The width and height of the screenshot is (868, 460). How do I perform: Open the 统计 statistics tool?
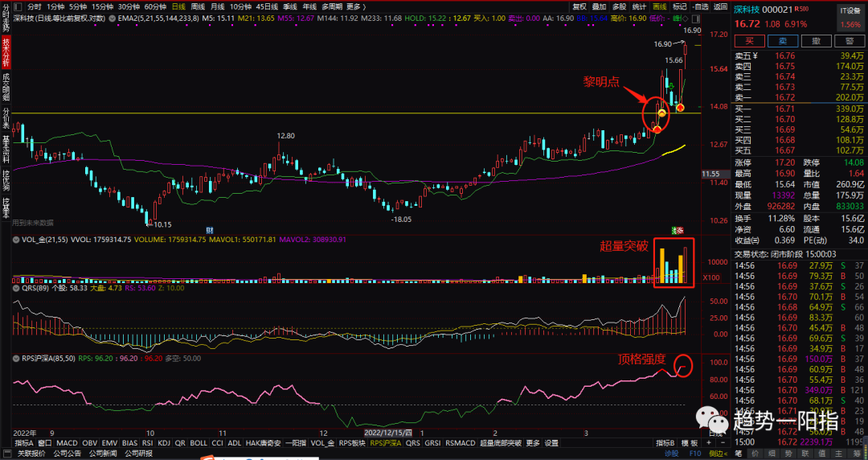(x=640, y=6)
